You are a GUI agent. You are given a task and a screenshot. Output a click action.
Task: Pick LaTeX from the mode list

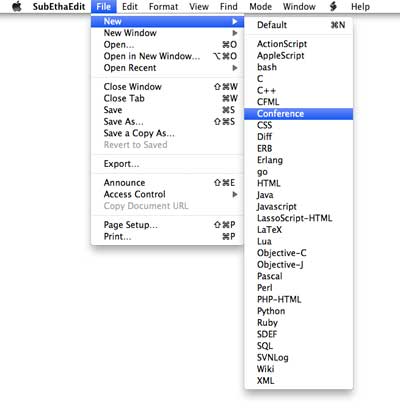pyautogui.click(x=298, y=230)
